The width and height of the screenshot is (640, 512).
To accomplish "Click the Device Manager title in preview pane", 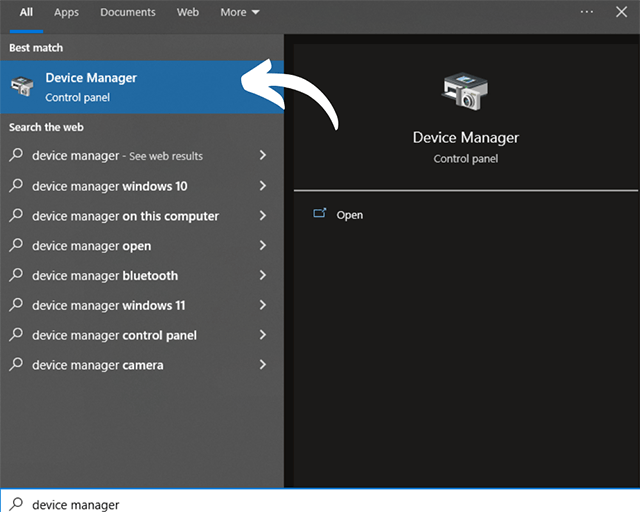I will pyautogui.click(x=466, y=138).
